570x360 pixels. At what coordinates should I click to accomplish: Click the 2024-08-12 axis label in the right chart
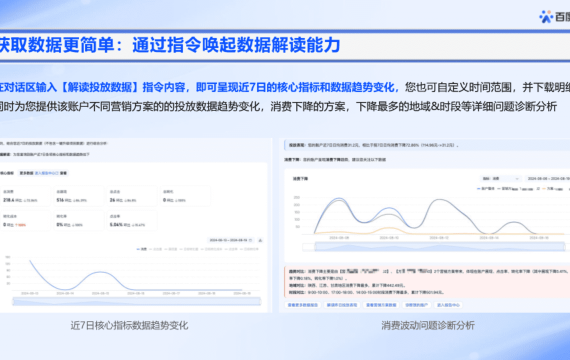pyautogui.click(x=439, y=237)
